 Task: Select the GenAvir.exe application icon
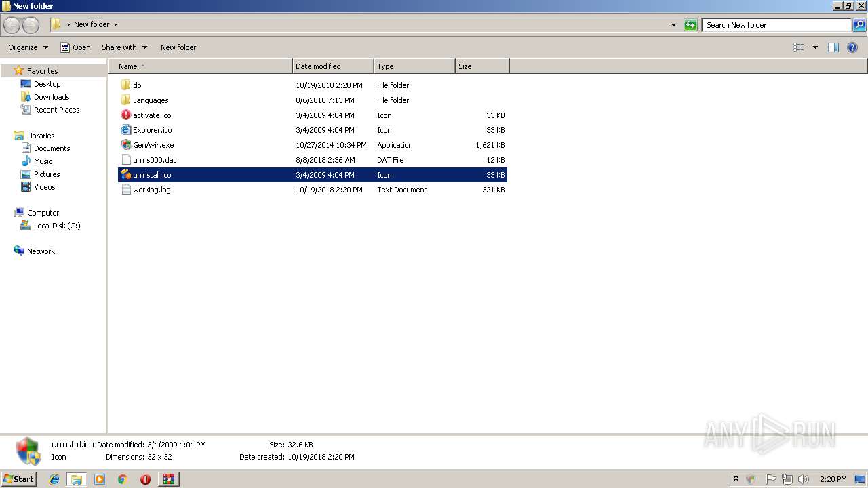tap(125, 145)
